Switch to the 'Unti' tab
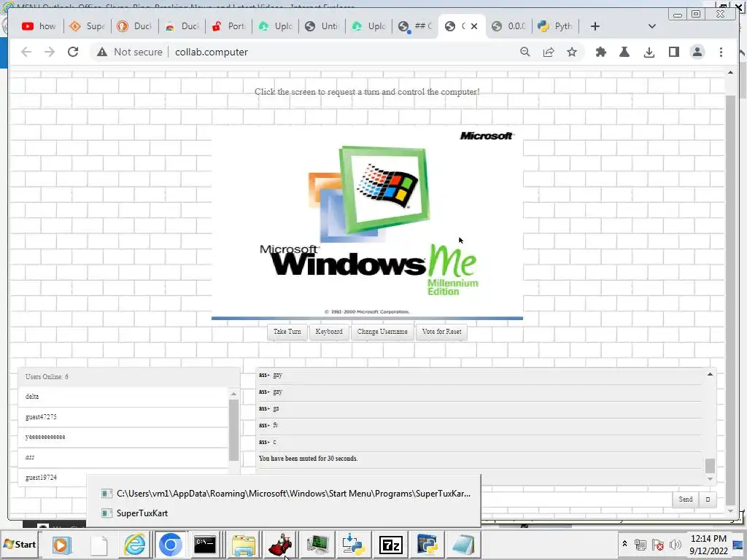Viewport: 747px width, 560px height. coord(322,26)
